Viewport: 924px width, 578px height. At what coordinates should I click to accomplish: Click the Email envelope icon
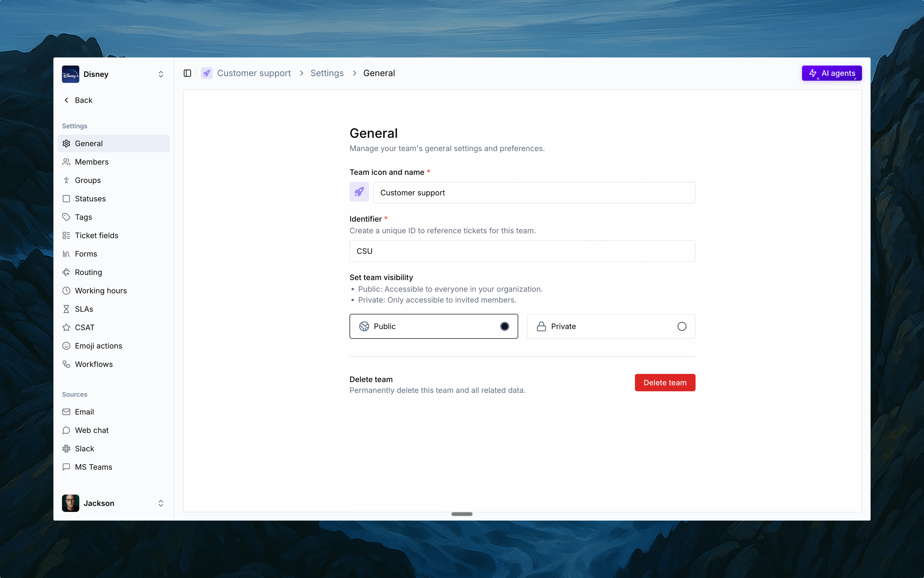point(66,412)
